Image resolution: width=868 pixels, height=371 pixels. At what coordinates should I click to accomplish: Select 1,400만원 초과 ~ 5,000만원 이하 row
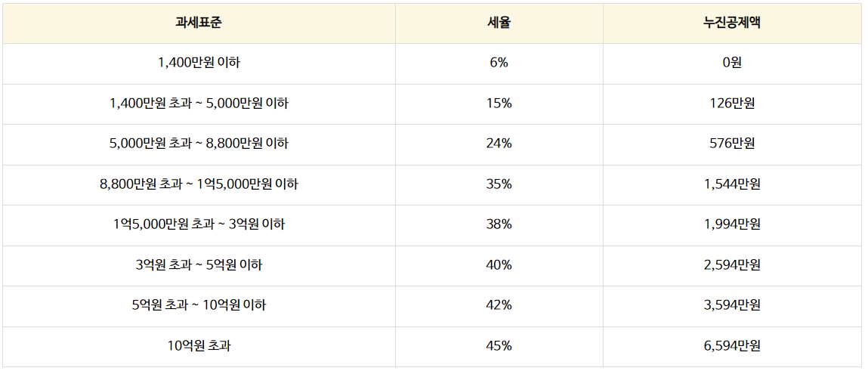(434, 104)
